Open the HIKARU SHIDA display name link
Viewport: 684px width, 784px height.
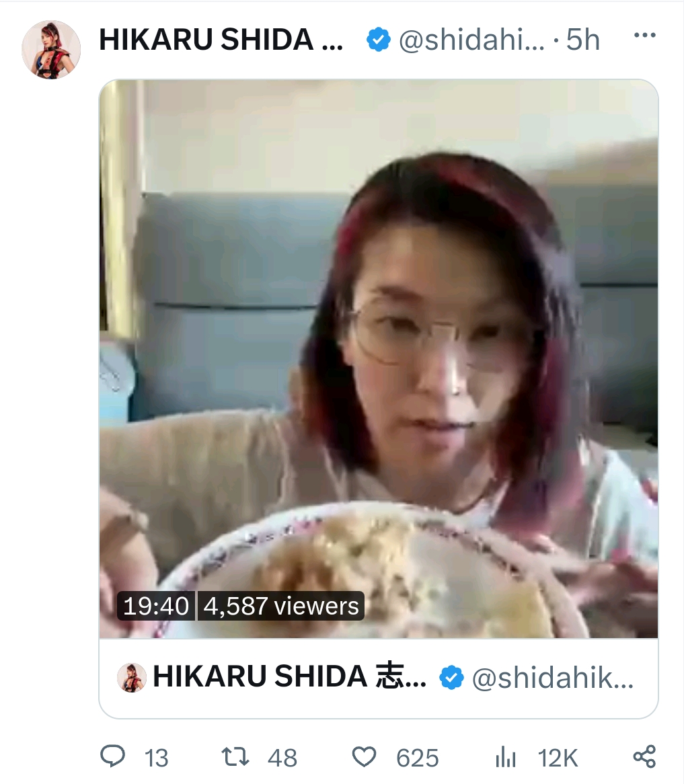coord(221,40)
